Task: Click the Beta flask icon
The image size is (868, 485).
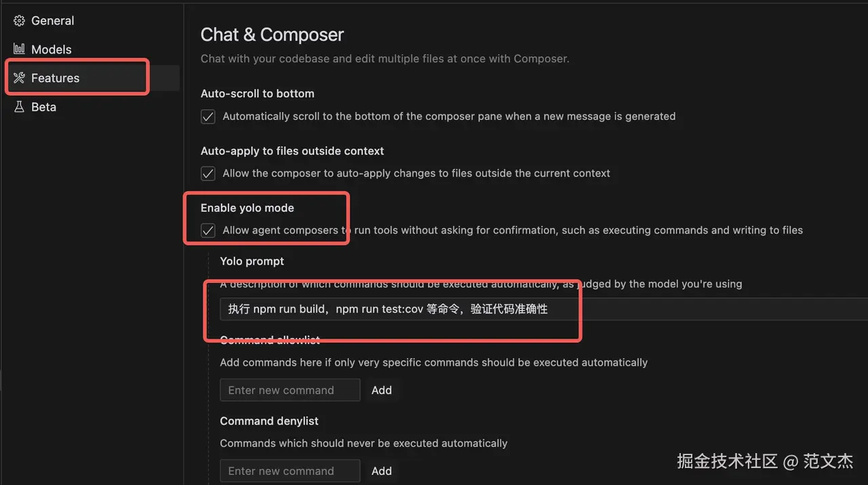Action: pos(19,107)
